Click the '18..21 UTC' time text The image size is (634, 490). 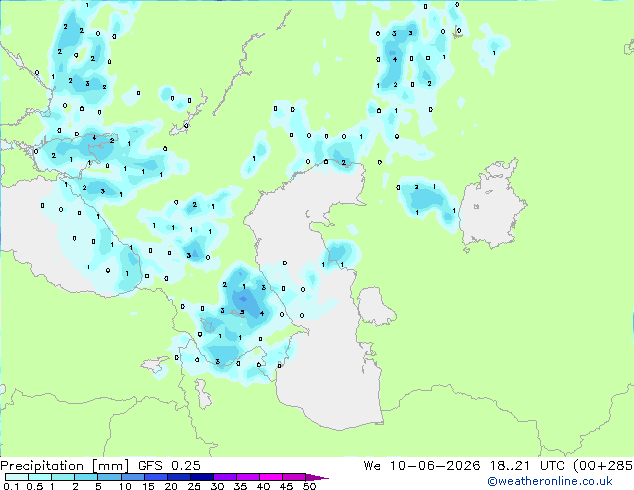point(528,466)
